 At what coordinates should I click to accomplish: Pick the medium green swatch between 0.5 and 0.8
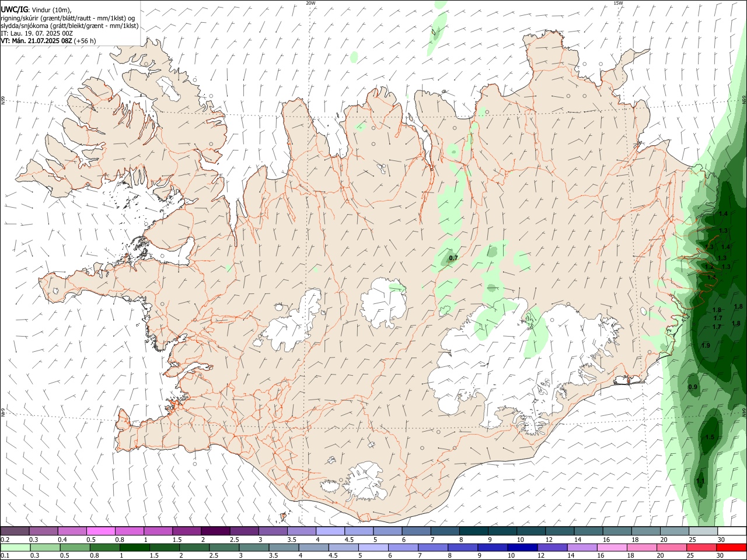[75, 547]
